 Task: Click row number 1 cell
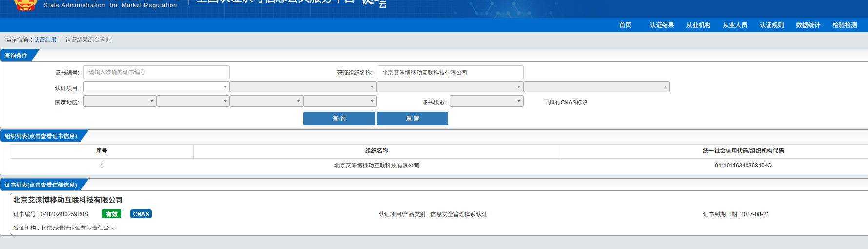tap(101, 166)
